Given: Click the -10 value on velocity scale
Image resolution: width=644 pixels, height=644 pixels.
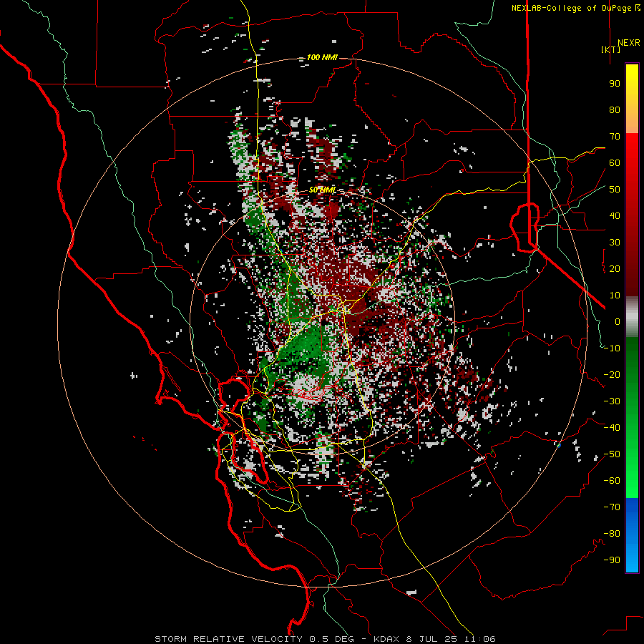Looking at the screenshot, I should coord(612,348).
